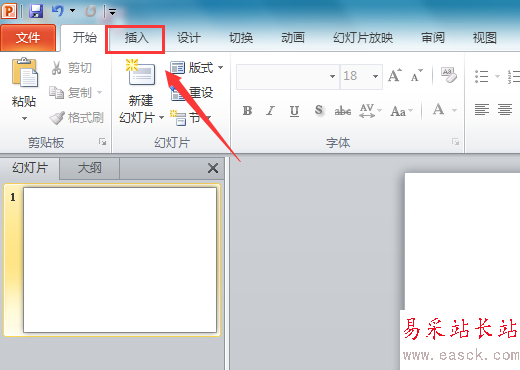Expand the font size dropdown arrow
The height and width of the screenshot is (370, 520).
[x=376, y=76]
